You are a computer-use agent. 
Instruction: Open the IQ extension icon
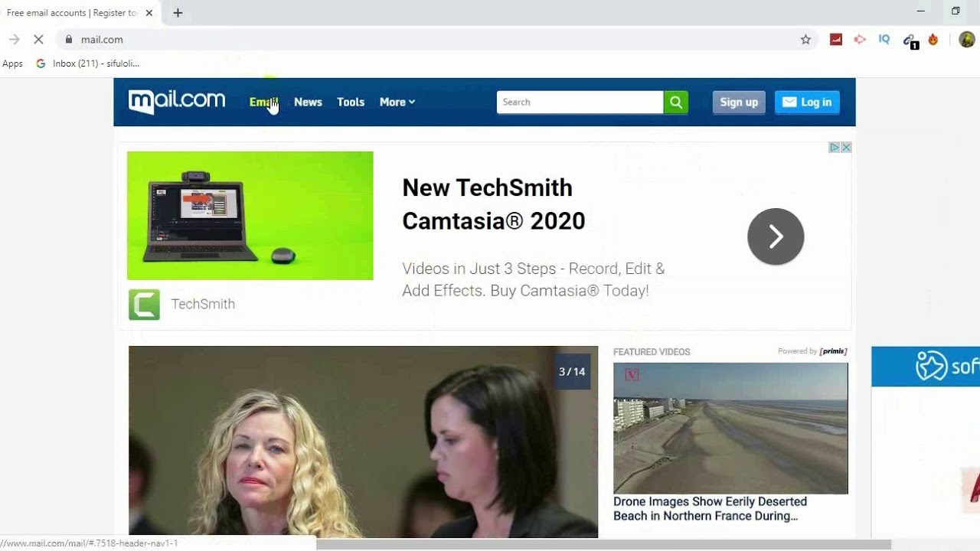click(x=884, y=40)
